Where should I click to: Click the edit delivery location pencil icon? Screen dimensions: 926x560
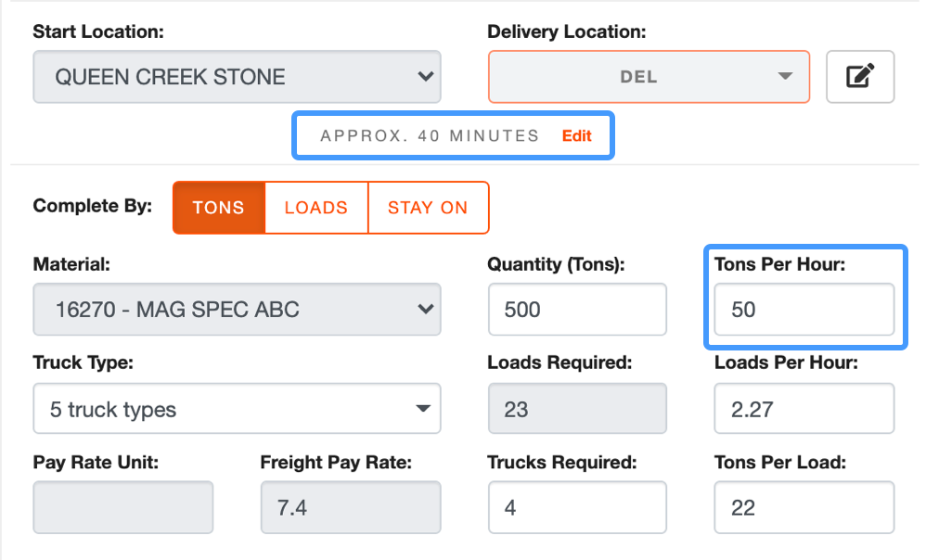860,77
